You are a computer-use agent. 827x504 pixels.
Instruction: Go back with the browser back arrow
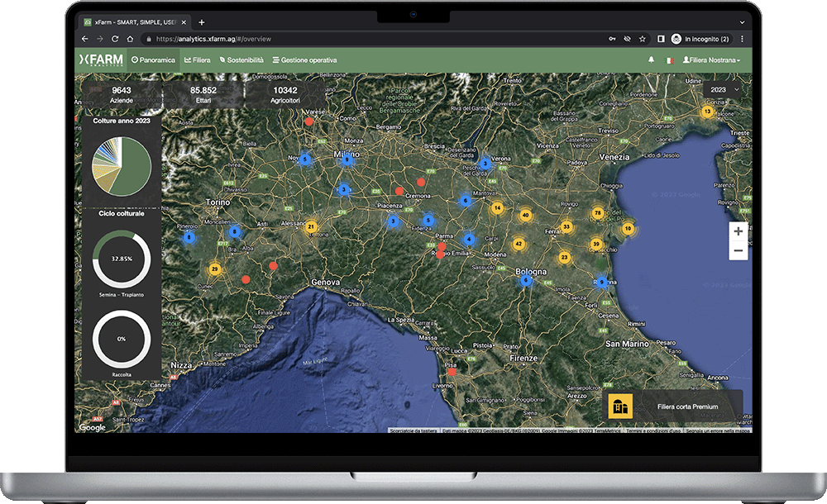[x=85, y=39]
